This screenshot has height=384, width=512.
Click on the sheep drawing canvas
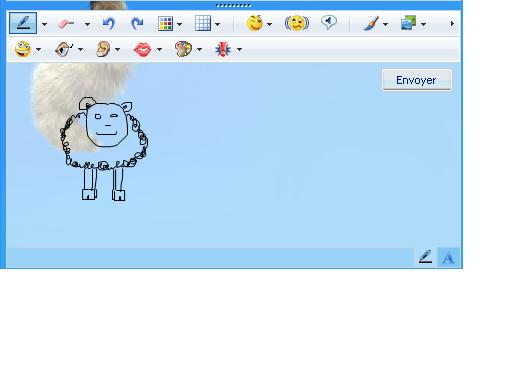(233, 155)
